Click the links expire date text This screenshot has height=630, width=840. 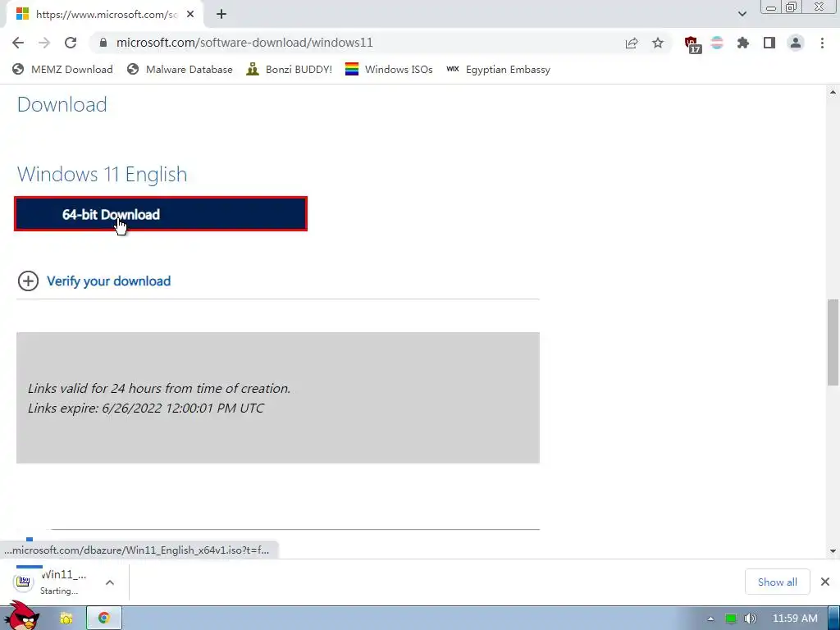point(146,409)
